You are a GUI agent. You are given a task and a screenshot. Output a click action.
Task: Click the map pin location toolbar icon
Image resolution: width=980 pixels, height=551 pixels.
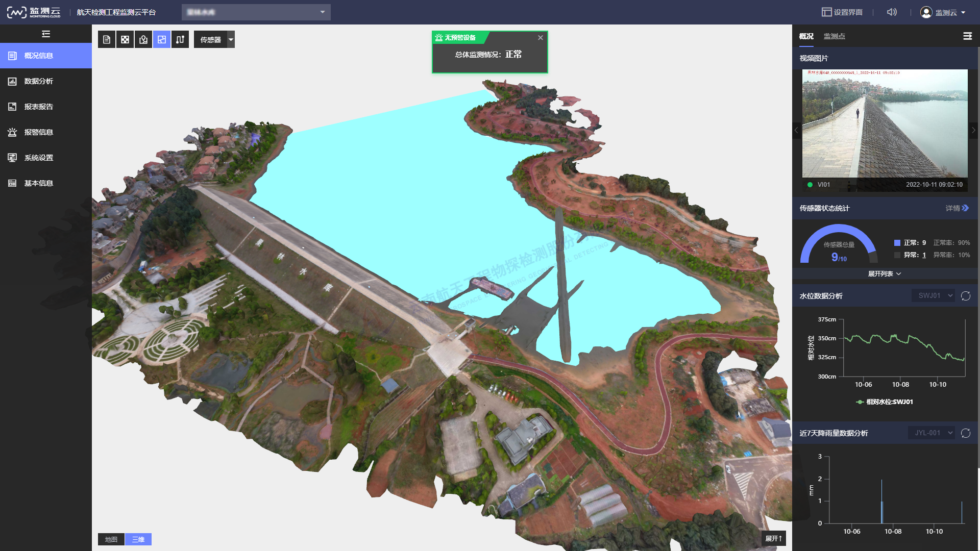pyautogui.click(x=143, y=40)
